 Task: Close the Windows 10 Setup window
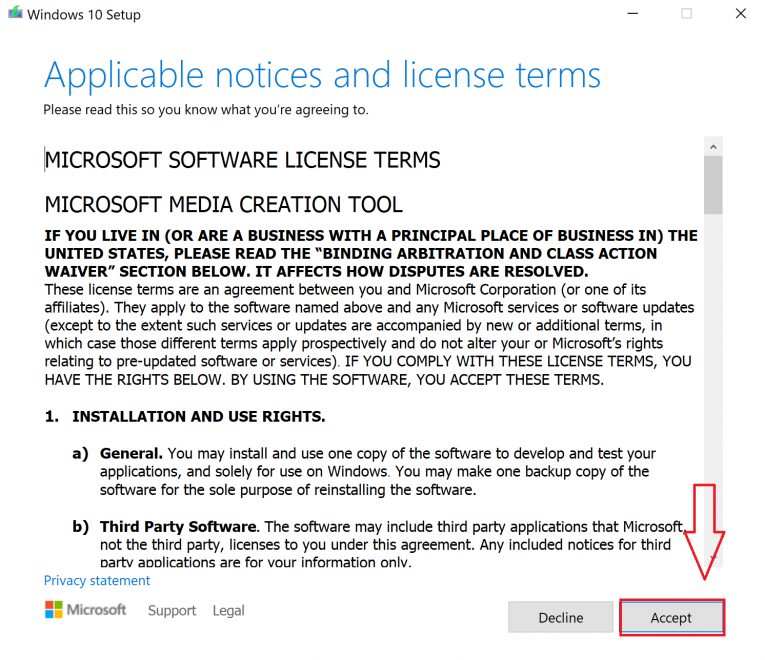tap(741, 14)
